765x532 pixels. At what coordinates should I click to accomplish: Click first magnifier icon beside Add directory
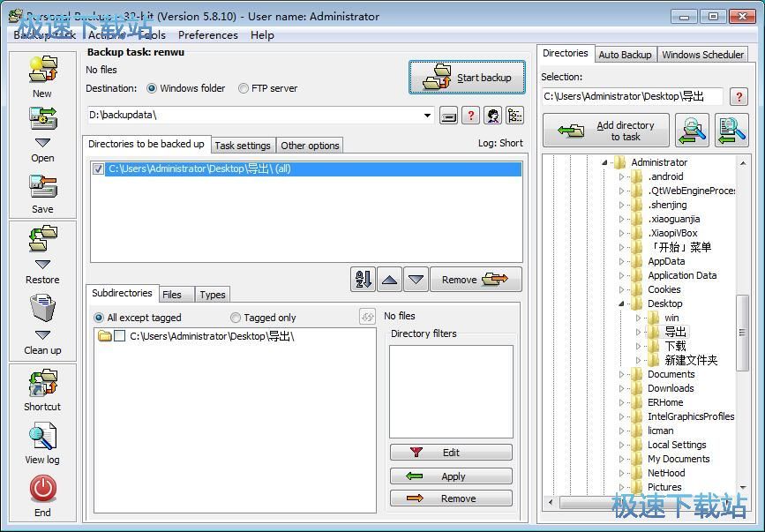[x=692, y=131]
